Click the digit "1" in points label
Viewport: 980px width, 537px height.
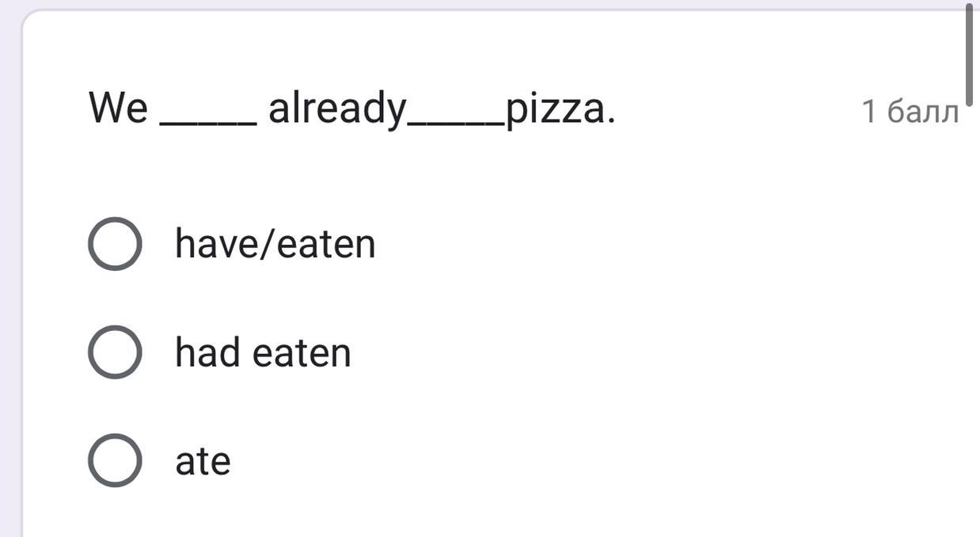pyautogui.click(x=869, y=112)
